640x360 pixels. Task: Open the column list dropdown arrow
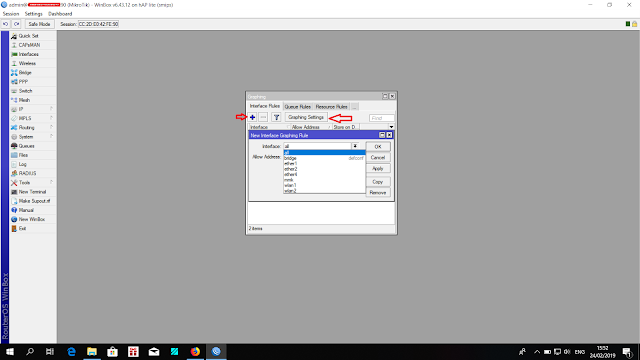pyautogui.click(x=391, y=127)
